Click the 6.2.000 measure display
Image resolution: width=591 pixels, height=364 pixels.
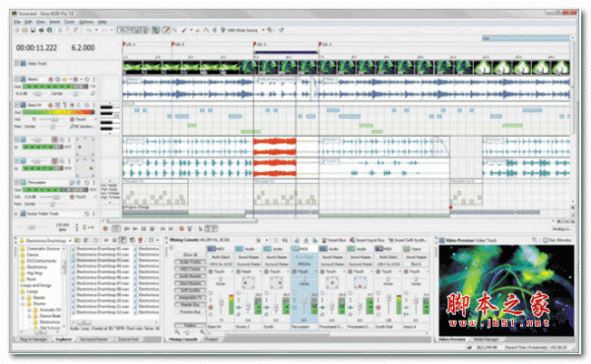click(83, 48)
